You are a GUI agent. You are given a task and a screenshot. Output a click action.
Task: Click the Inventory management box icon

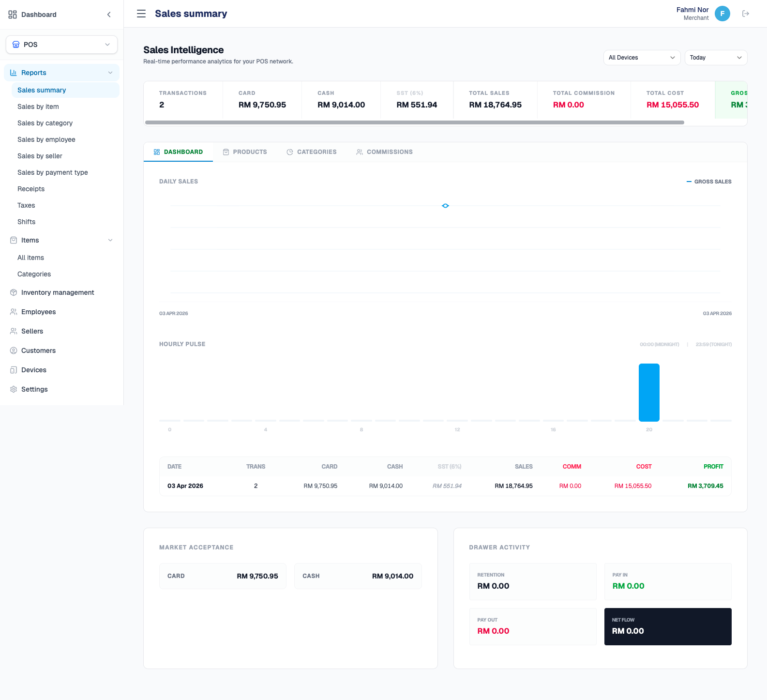click(14, 292)
